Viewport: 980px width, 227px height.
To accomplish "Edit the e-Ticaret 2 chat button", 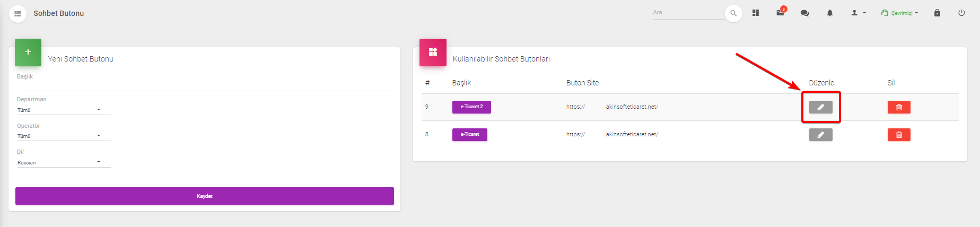I will coord(820,107).
